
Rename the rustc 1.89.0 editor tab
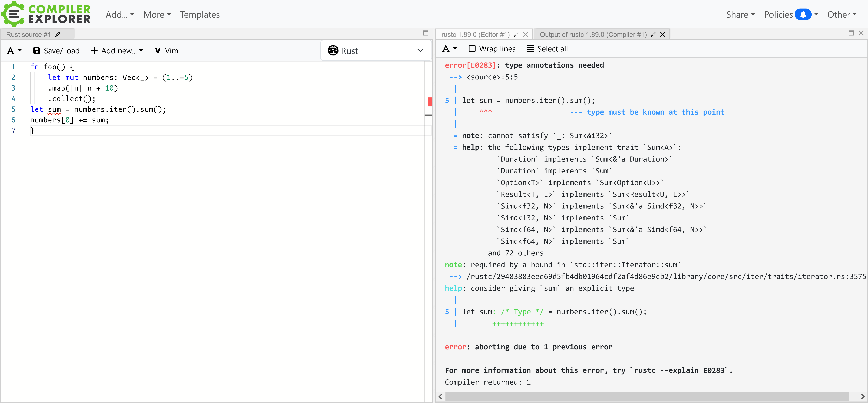click(516, 34)
